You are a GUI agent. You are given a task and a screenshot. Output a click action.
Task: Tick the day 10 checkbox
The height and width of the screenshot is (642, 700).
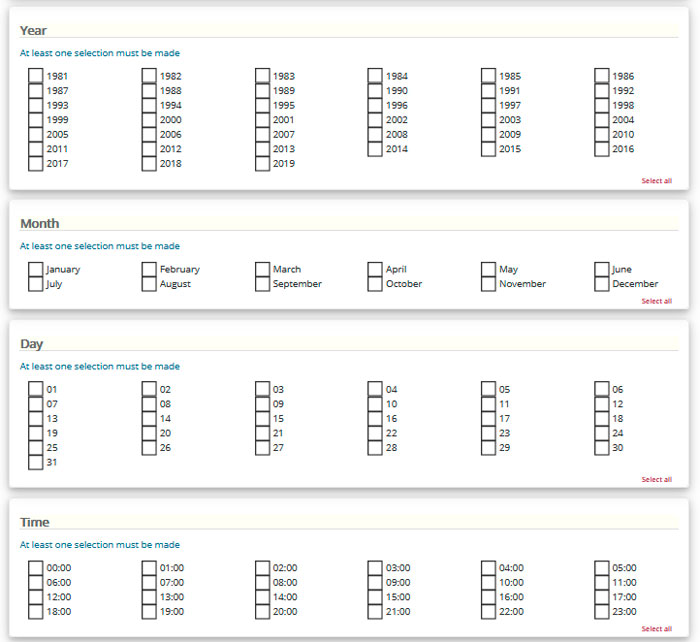coord(375,404)
